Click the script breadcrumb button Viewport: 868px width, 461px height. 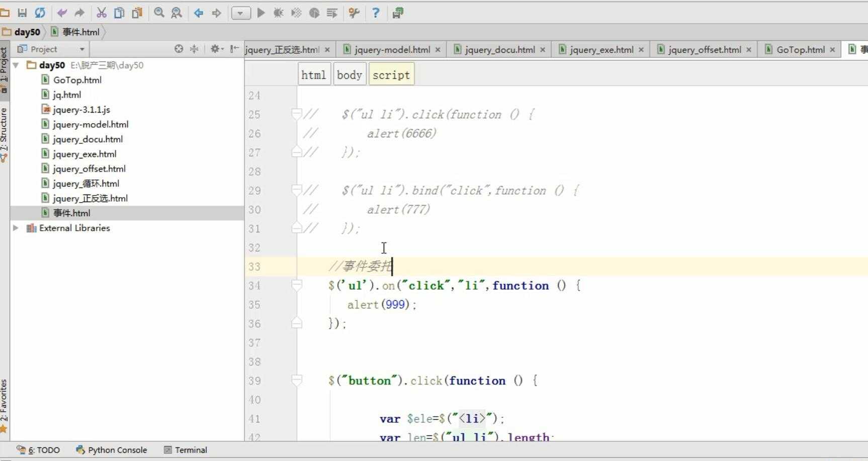tap(391, 74)
